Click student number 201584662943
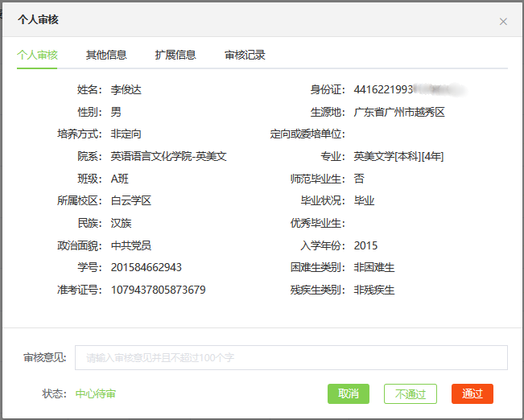 (x=146, y=267)
